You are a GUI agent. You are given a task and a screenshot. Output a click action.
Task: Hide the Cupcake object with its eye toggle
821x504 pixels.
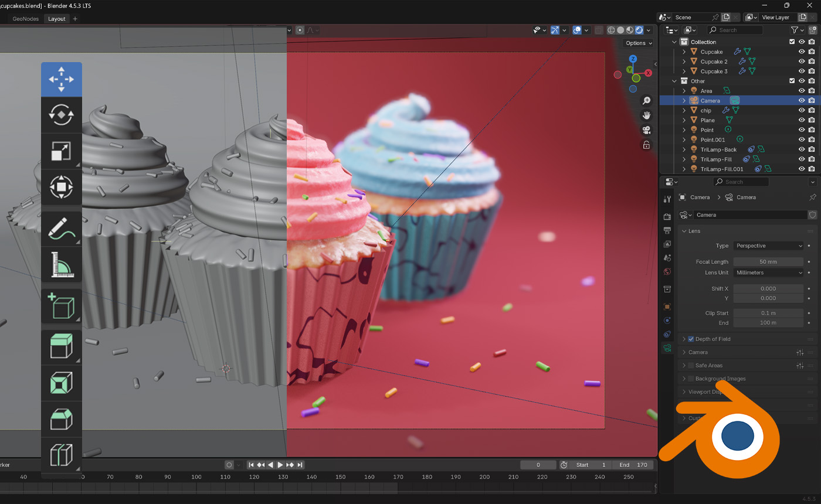(x=801, y=52)
